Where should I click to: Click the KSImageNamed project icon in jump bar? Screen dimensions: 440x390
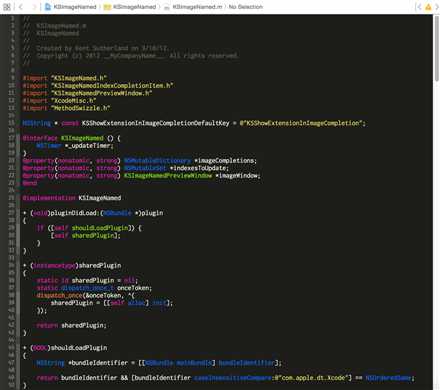point(48,7)
